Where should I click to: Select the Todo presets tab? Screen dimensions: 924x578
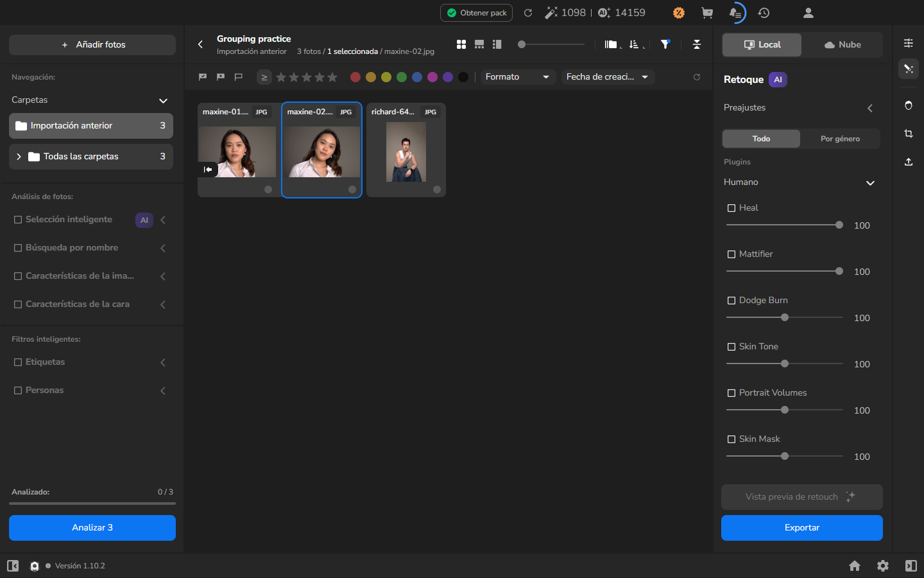coord(762,139)
